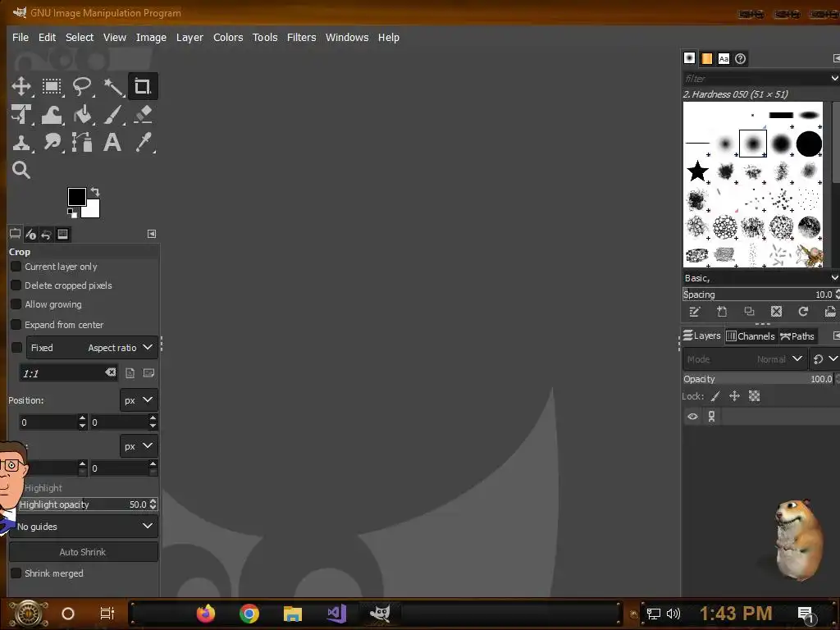This screenshot has height=630, width=840.
Task: Open the Document History tab with question icon
Action: [741, 58]
